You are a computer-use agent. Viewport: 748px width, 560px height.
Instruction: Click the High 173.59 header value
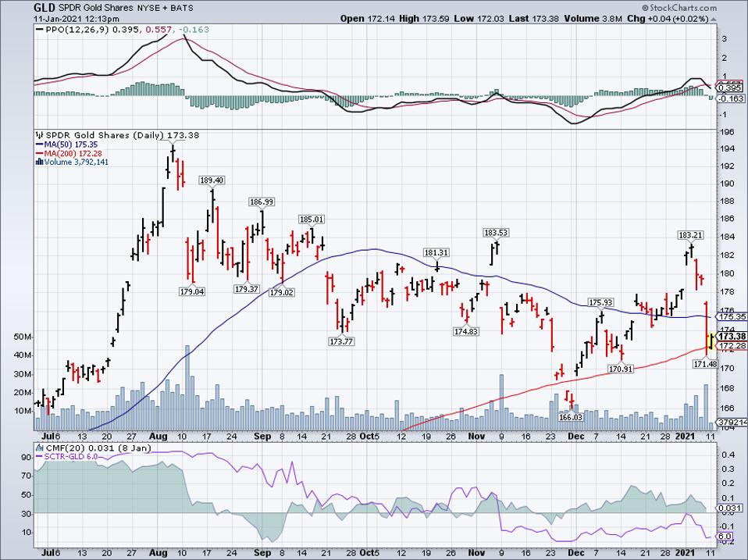pyautogui.click(x=425, y=19)
